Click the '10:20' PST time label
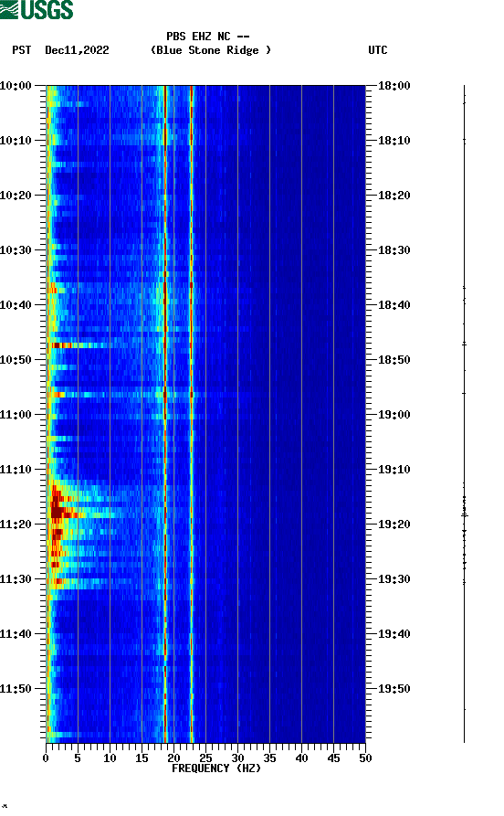This screenshot has width=504, height=816. tap(16, 196)
